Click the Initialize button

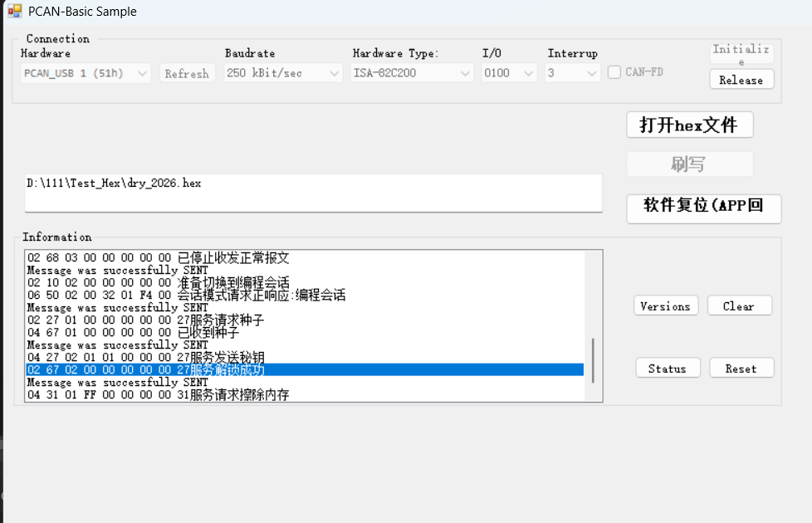coord(741,54)
